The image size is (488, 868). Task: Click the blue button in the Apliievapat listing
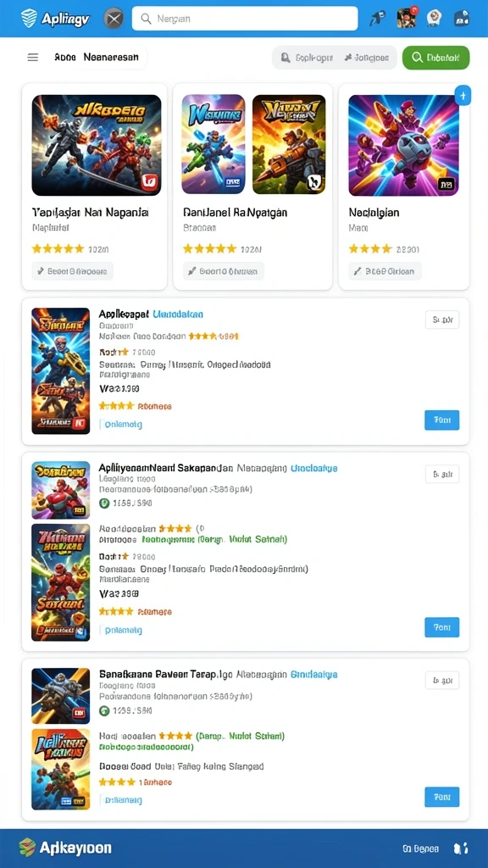[x=442, y=420]
